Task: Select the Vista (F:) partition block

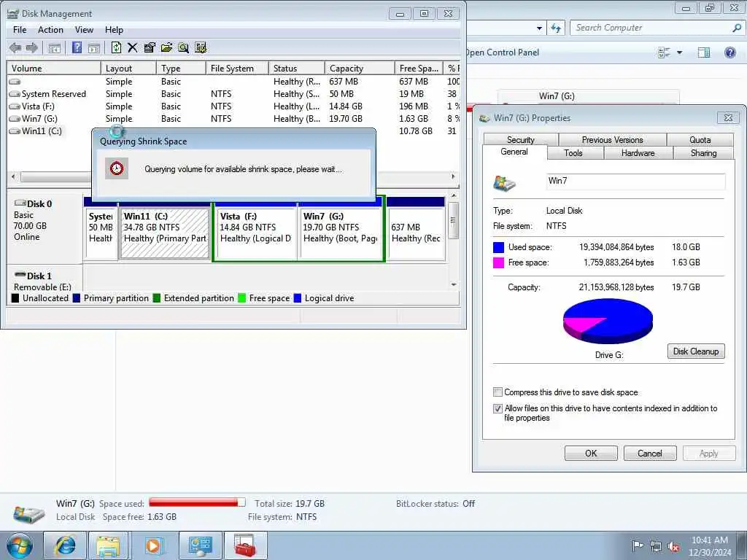Action: 256,233
